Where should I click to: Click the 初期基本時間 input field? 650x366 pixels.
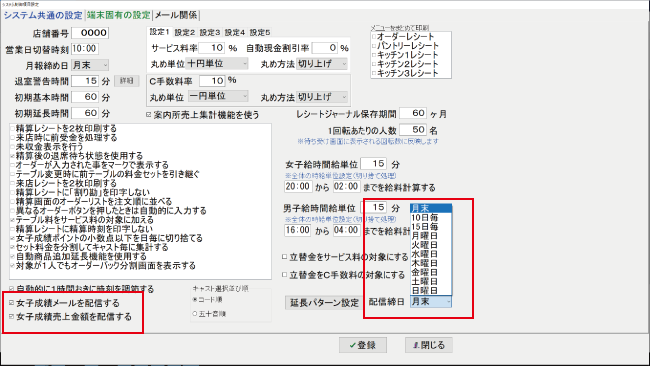pos(85,97)
